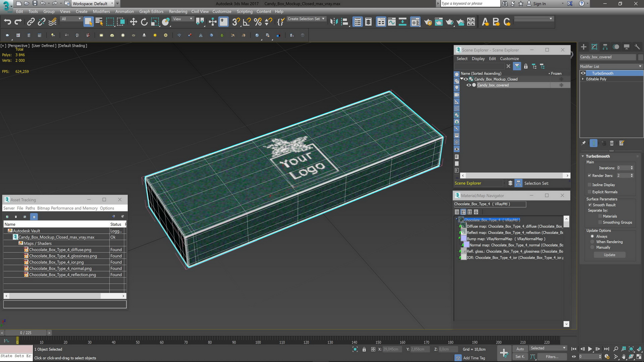Click the Mirror tool icon
The width and height of the screenshot is (644, 362).
tap(334, 22)
